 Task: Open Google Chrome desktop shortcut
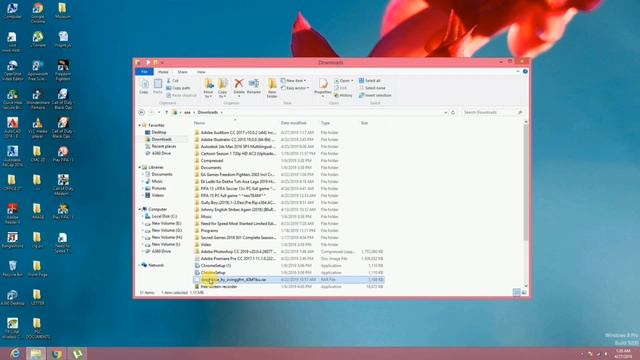pos(38,13)
